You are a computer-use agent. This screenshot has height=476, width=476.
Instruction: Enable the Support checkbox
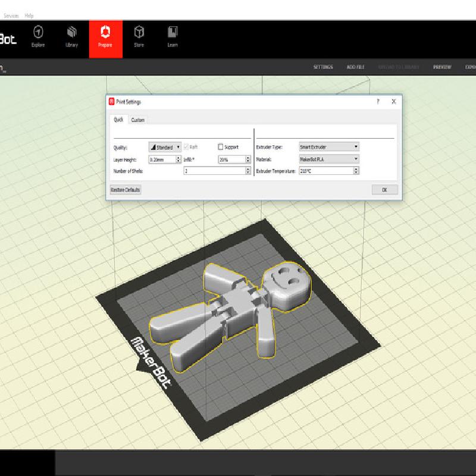(221, 147)
